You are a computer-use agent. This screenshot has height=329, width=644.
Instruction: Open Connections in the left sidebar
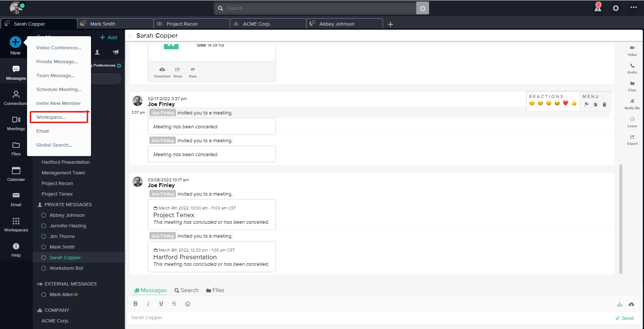16,98
